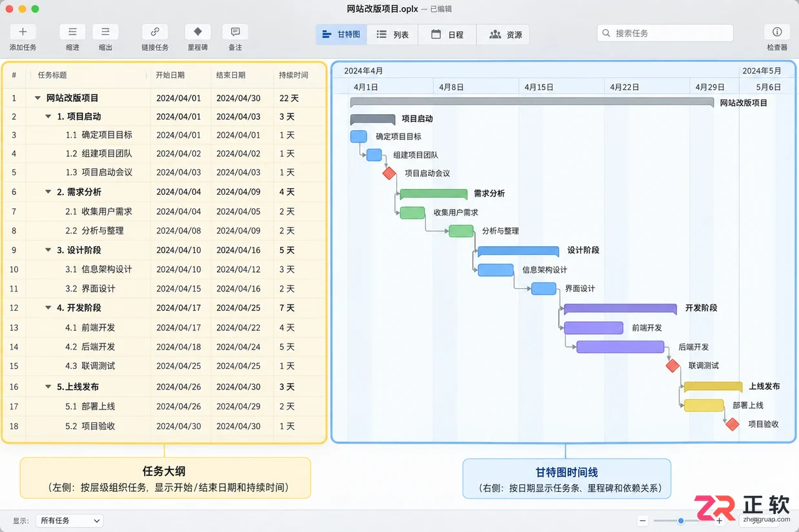This screenshot has width=799, height=532.
Task: Open the 检查器 inspector icon
Action: (x=777, y=32)
